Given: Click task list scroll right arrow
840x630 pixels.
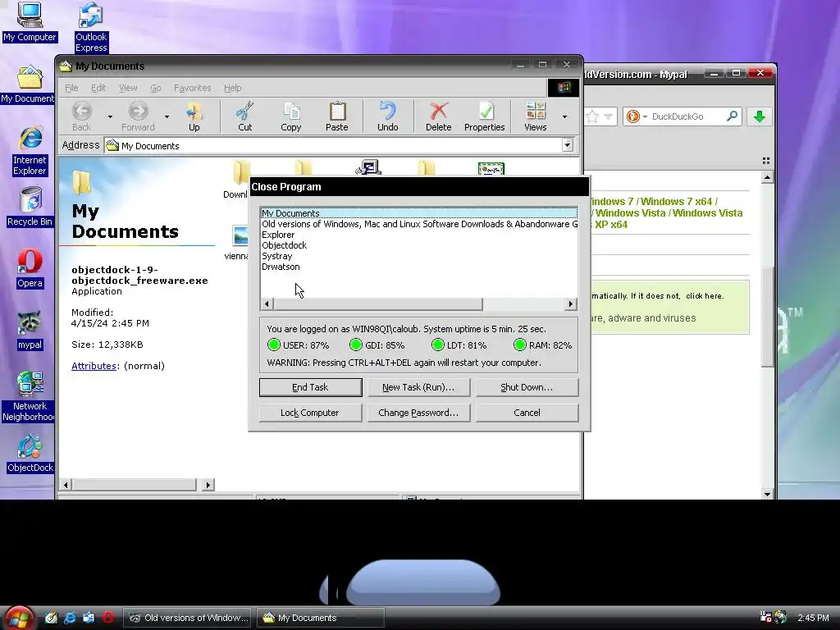Looking at the screenshot, I should [x=571, y=304].
